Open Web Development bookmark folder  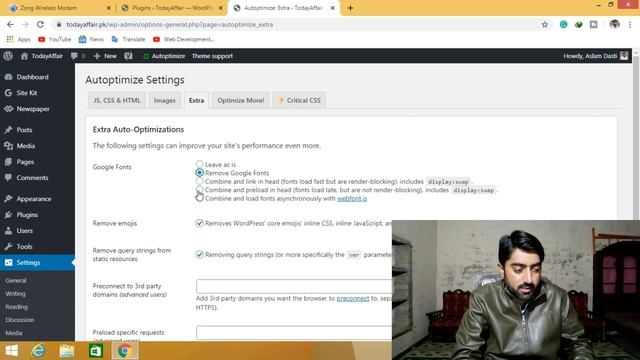click(184, 39)
